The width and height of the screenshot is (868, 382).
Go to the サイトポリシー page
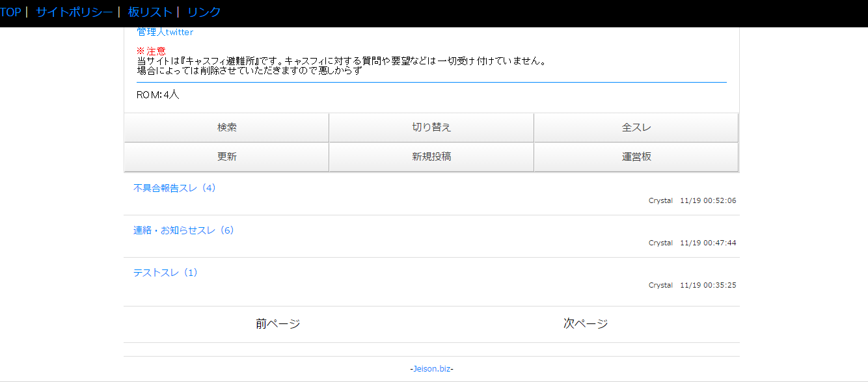pyautogui.click(x=74, y=12)
